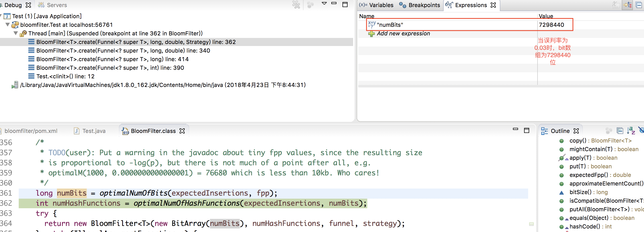Select the Test.<clinit>() line 12 frame
The image size is (644, 232).
[x=66, y=76]
